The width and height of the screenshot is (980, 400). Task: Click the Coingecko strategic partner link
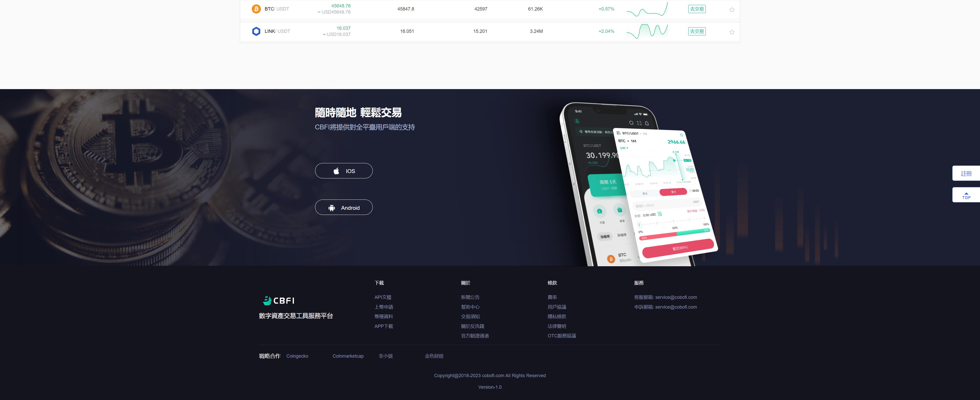pyautogui.click(x=297, y=356)
